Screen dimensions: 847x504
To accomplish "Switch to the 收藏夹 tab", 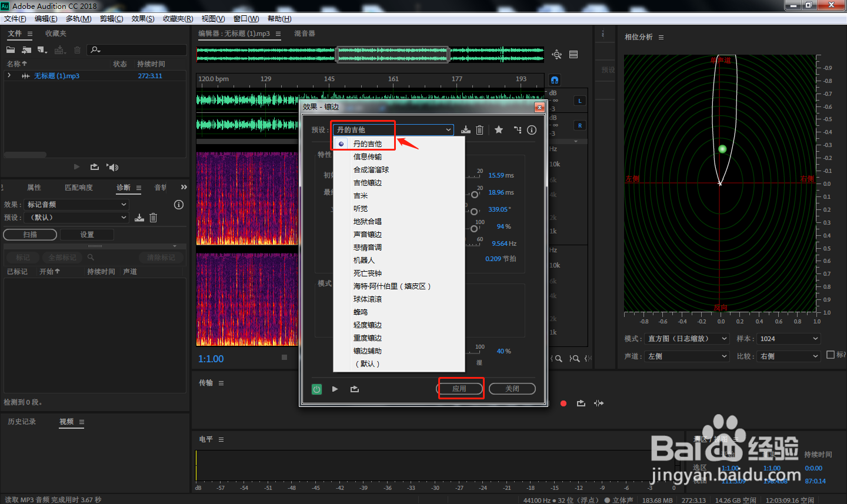I will 56,34.
